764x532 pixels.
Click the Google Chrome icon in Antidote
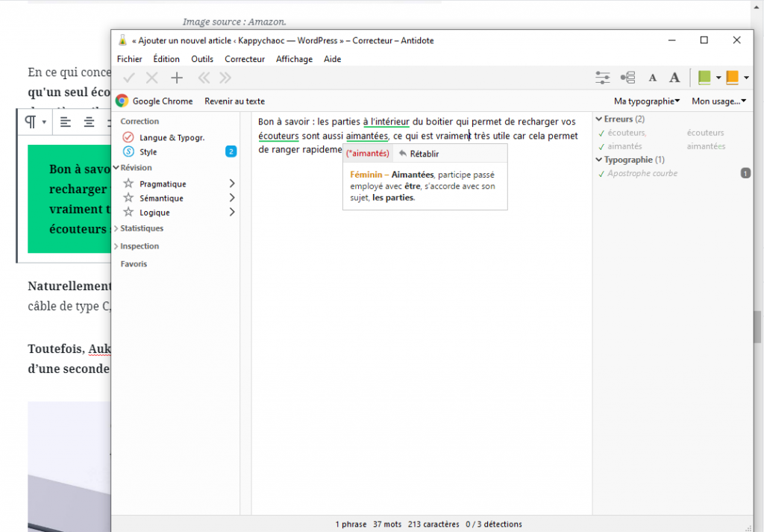coord(122,101)
